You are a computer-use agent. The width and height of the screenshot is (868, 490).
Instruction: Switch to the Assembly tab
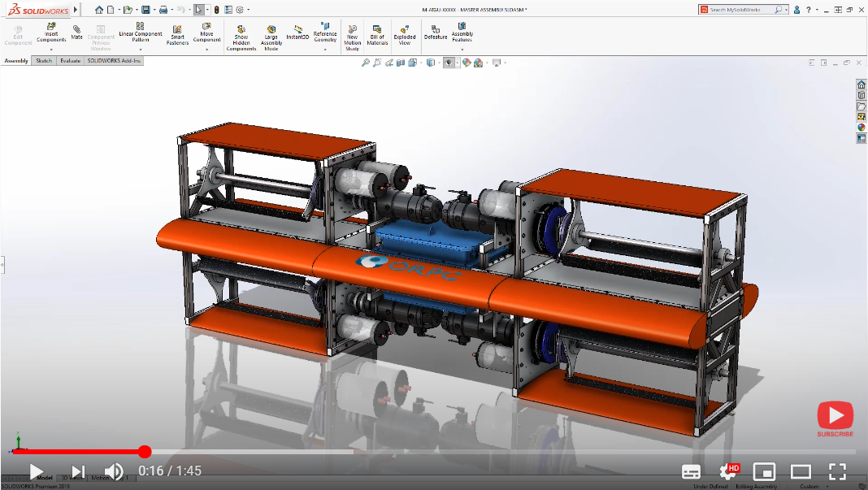pyautogui.click(x=16, y=61)
